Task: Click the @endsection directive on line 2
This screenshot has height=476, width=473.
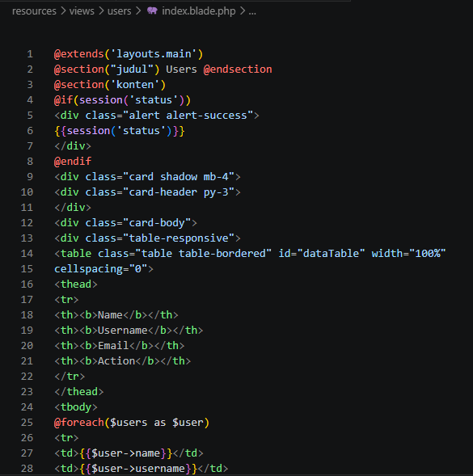Action: click(x=238, y=70)
